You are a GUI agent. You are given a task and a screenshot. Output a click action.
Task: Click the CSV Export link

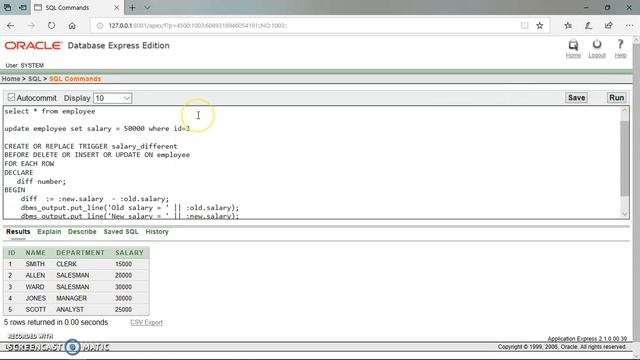pyautogui.click(x=146, y=322)
